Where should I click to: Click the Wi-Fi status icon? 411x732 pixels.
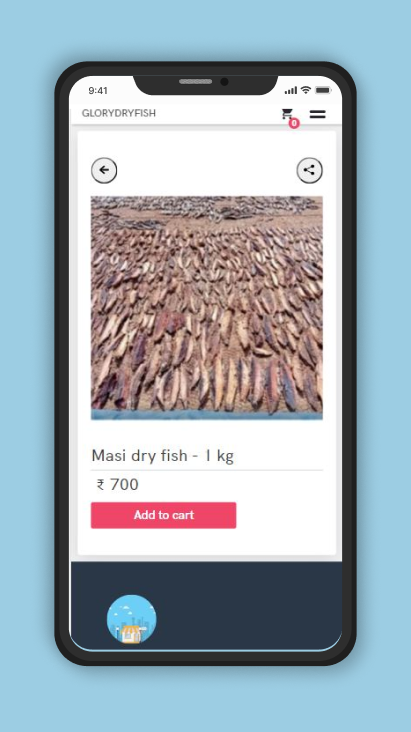(305, 90)
